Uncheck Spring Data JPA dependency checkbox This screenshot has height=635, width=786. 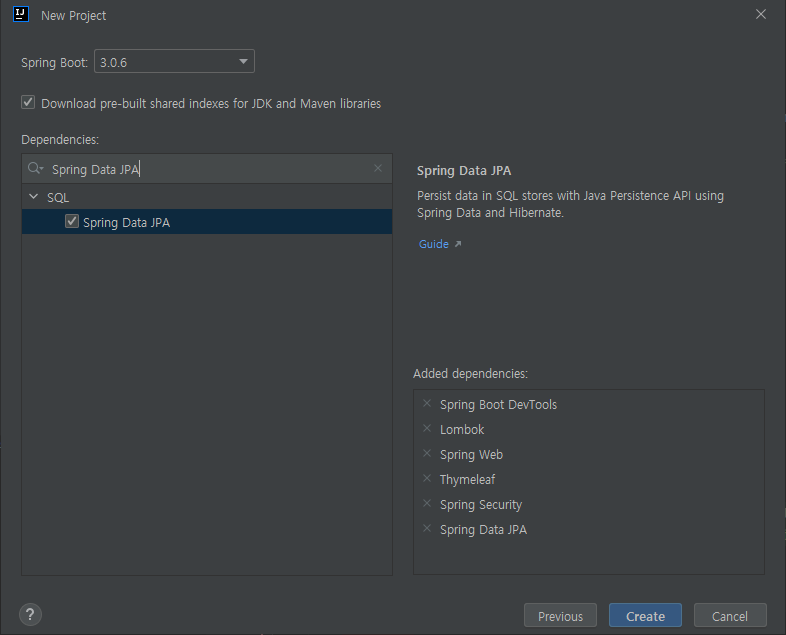point(72,222)
